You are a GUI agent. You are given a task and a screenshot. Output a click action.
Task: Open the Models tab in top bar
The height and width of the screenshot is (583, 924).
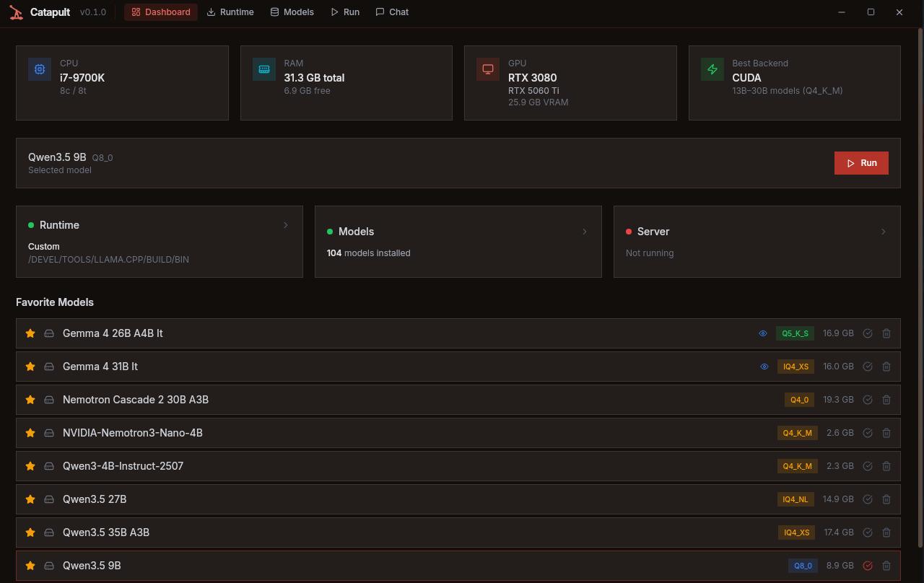click(292, 12)
